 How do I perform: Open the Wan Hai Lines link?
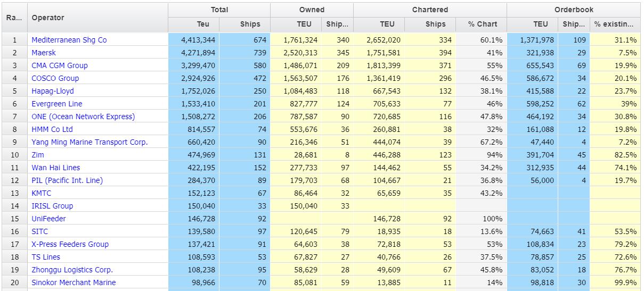click(x=56, y=168)
